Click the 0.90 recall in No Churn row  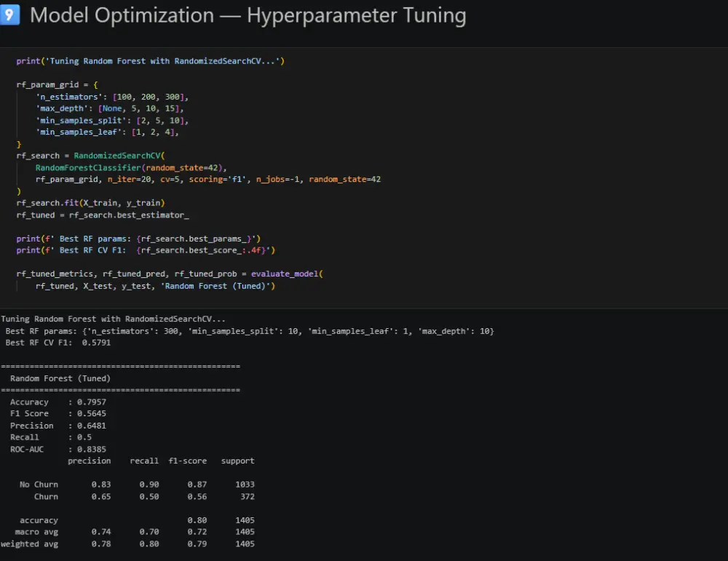pos(149,485)
